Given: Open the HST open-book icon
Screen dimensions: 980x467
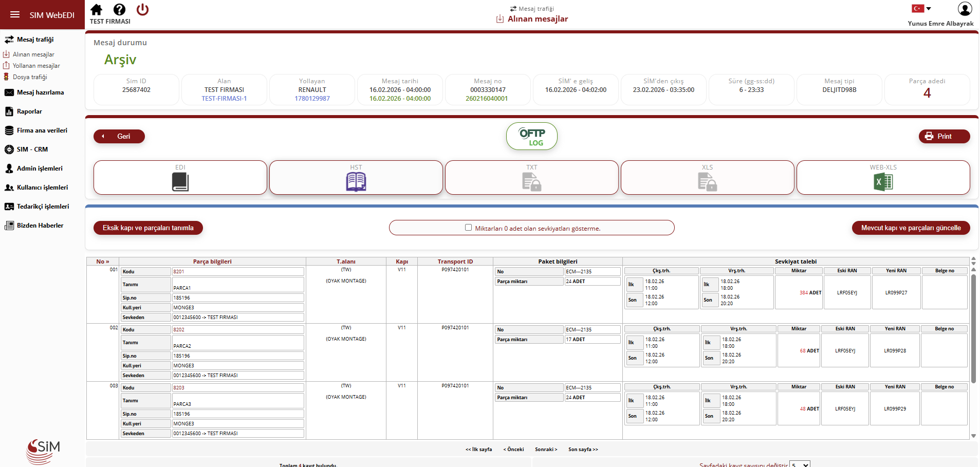Looking at the screenshot, I should [356, 182].
